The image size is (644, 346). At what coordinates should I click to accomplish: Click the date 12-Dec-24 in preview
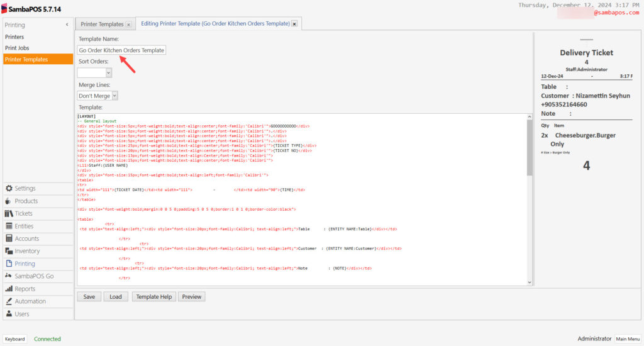[x=552, y=76]
